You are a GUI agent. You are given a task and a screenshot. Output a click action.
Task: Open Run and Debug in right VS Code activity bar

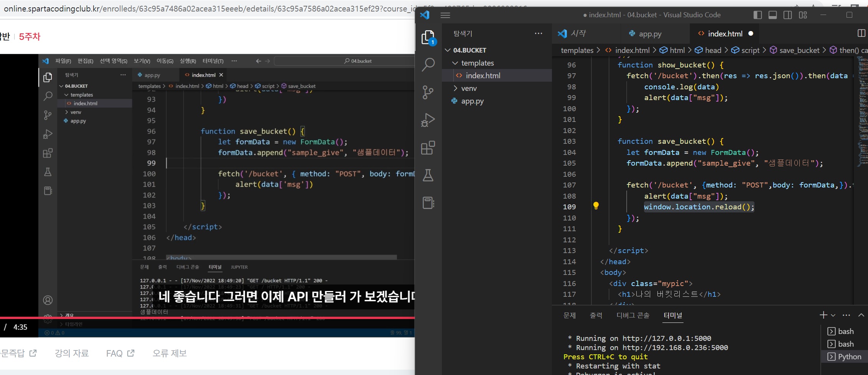tap(428, 120)
